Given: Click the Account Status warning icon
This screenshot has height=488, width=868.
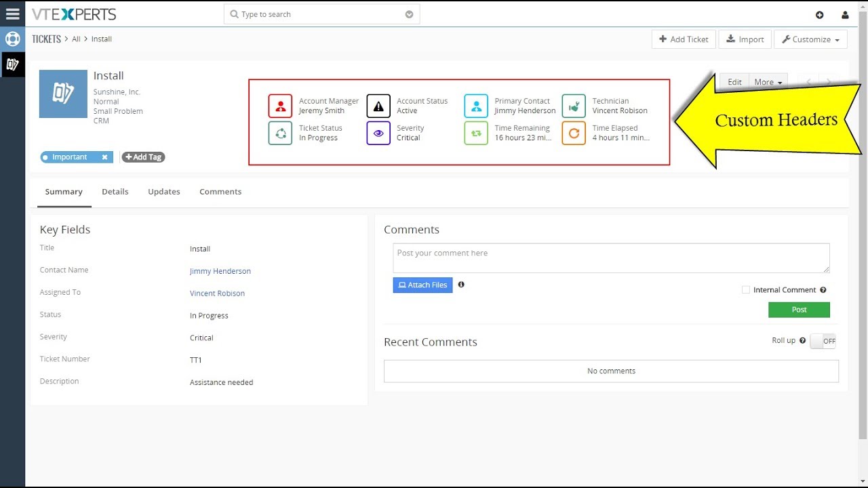Looking at the screenshot, I should (378, 106).
